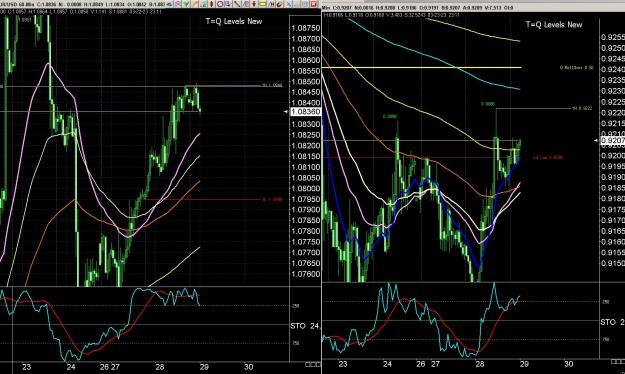Image resolution: width=625 pixels, height=374 pixels.
Task: Click the red down-arrow toolbar icon
Action: [254, 4]
